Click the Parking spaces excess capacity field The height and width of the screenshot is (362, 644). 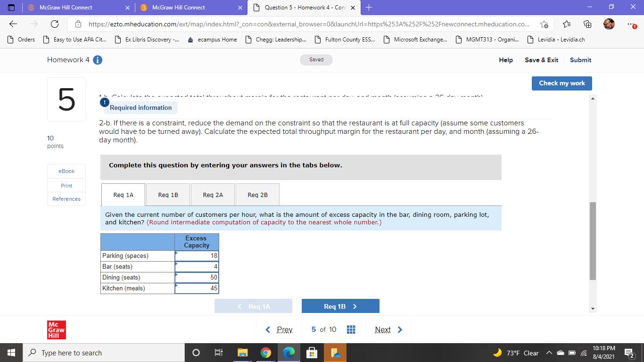coord(197,255)
